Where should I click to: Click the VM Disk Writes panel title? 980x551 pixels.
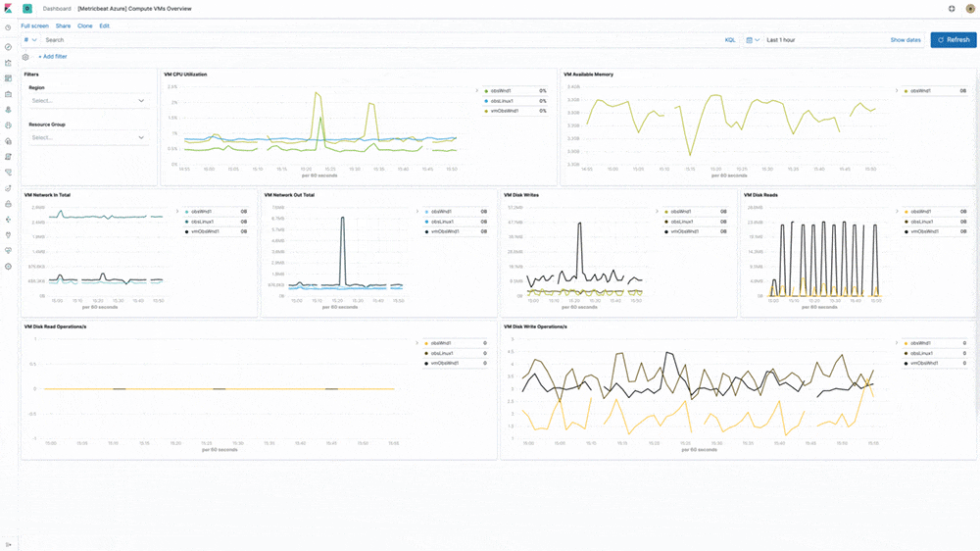pyautogui.click(x=521, y=195)
